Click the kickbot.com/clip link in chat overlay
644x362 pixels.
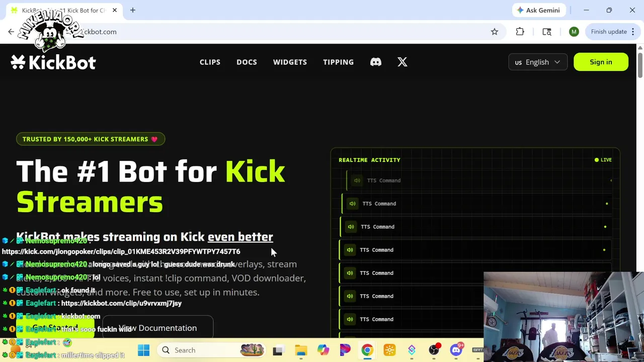pos(121,303)
